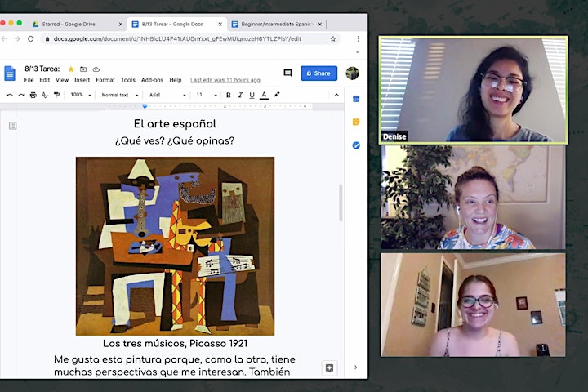Open the highlight color picker

[277, 95]
